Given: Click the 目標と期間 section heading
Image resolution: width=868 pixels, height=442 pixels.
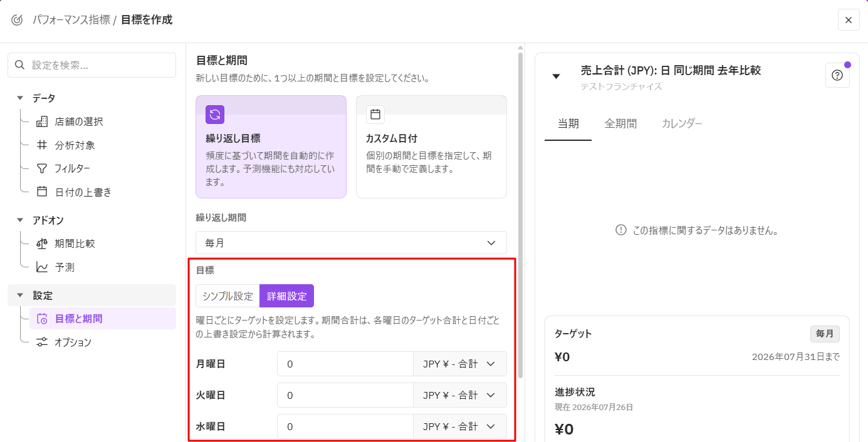Looking at the screenshot, I should 222,60.
